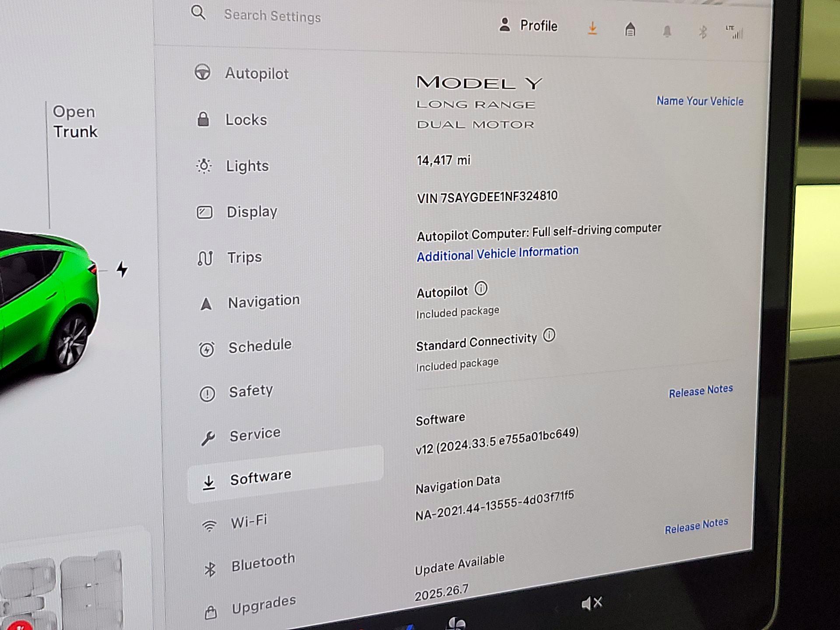Screen dimensions: 840x630
Task: Tap the Open Trunk control
Action: pos(75,122)
